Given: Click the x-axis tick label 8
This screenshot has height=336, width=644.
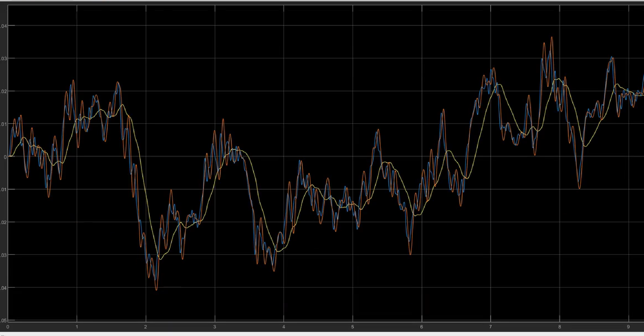Looking at the screenshot, I should pos(560,327).
